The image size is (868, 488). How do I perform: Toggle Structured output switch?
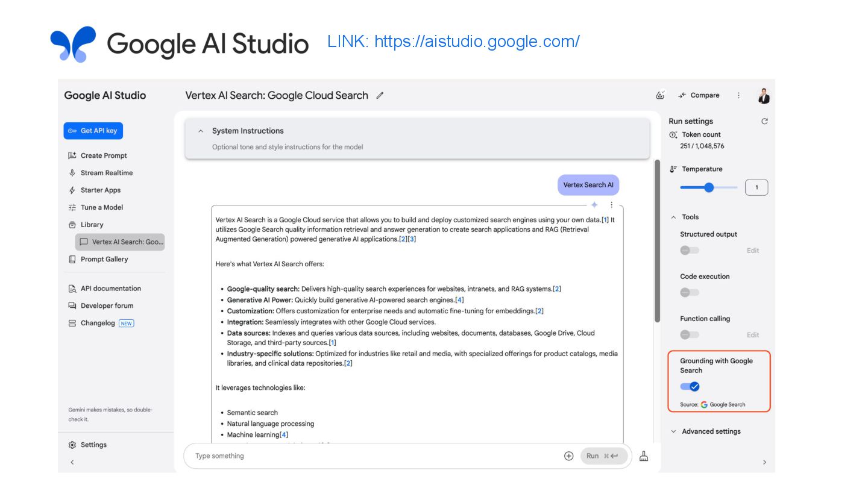click(x=690, y=251)
